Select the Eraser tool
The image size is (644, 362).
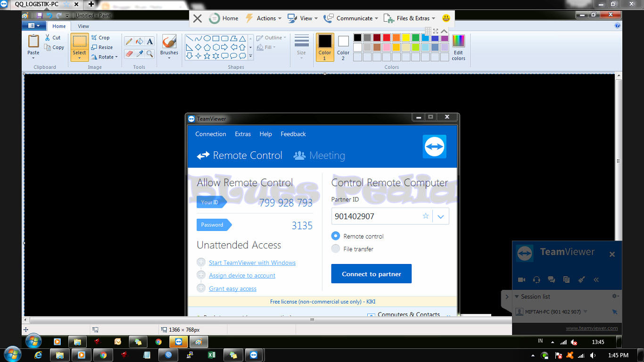tap(129, 54)
